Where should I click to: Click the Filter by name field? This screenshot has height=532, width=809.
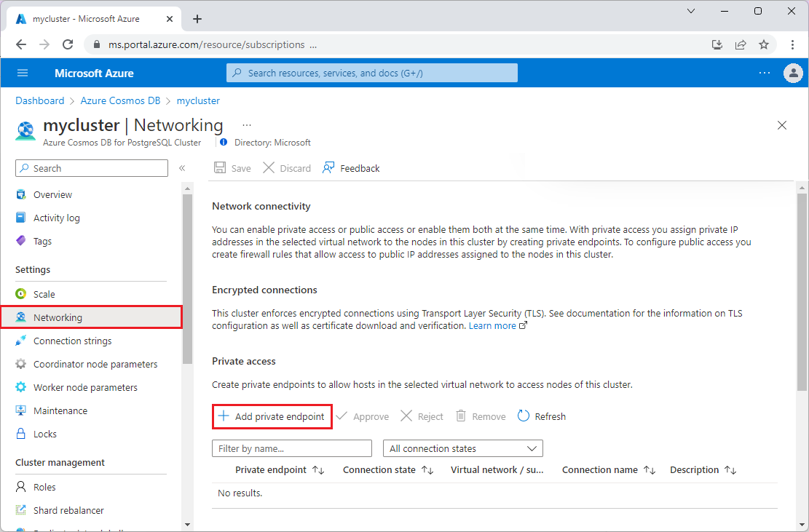click(x=291, y=448)
